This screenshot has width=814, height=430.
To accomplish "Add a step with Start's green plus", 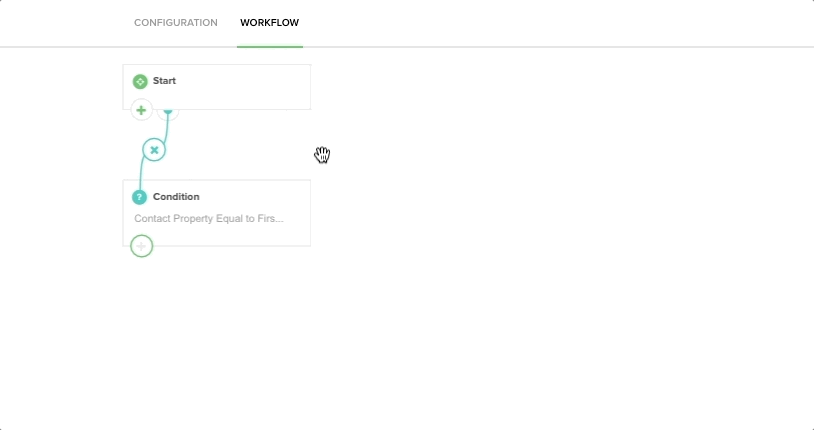I will 141,110.
